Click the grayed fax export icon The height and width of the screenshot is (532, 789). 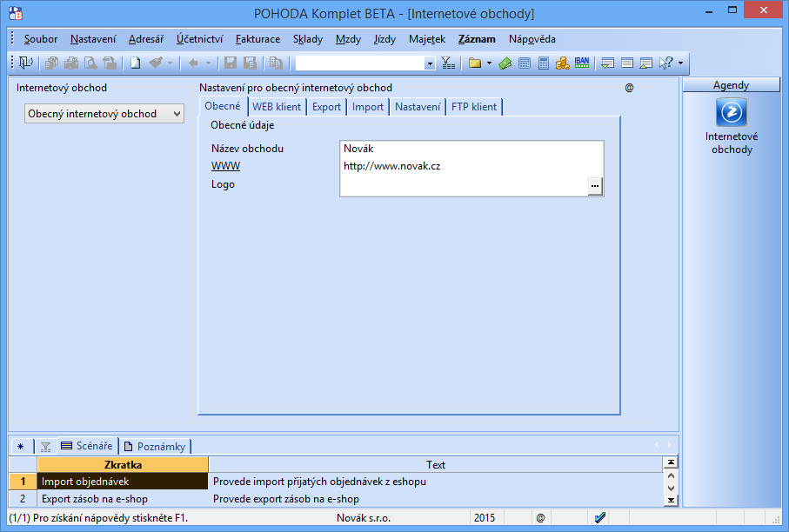tap(110, 63)
